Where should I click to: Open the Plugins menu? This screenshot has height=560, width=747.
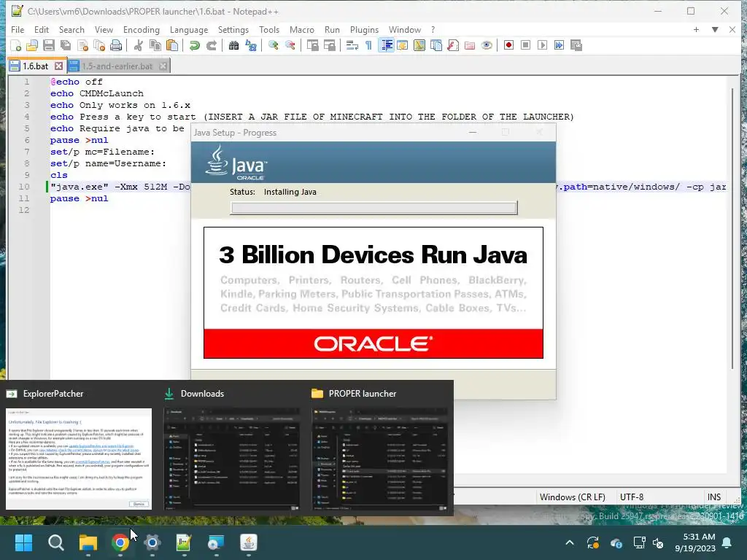[x=365, y=29]
